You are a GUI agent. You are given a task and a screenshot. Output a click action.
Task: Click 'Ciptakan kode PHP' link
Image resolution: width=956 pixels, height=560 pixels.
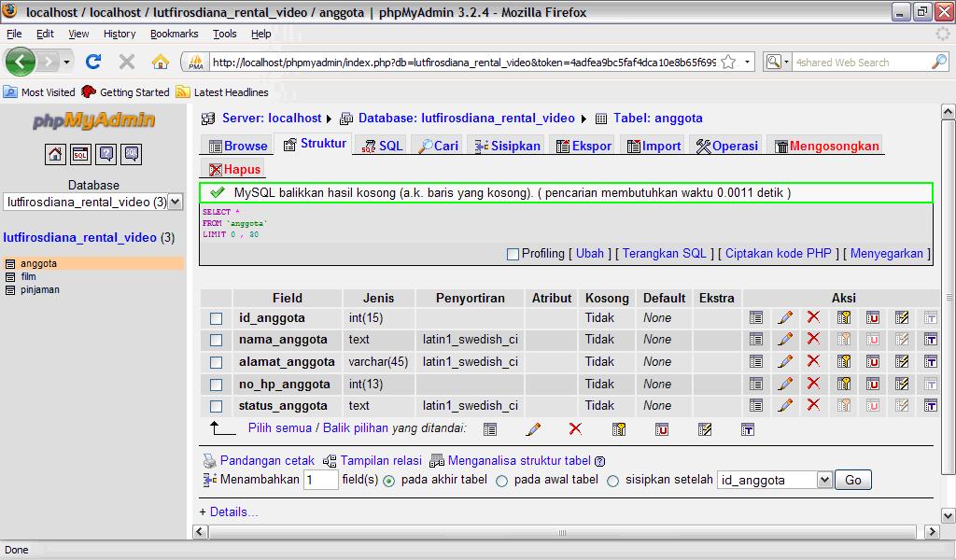click(x=778, y=254)
